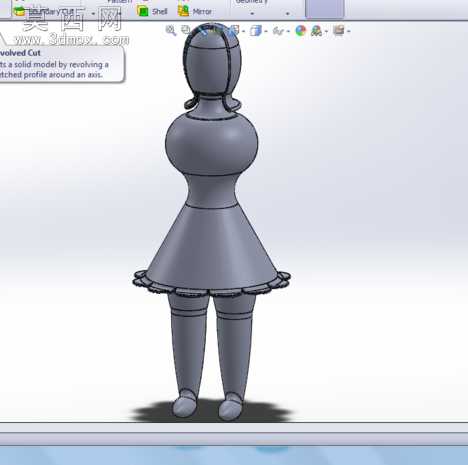Expand the Display Style dropdown arrow
The height and width of the screenshot is (465, 468).
point(266,32)
